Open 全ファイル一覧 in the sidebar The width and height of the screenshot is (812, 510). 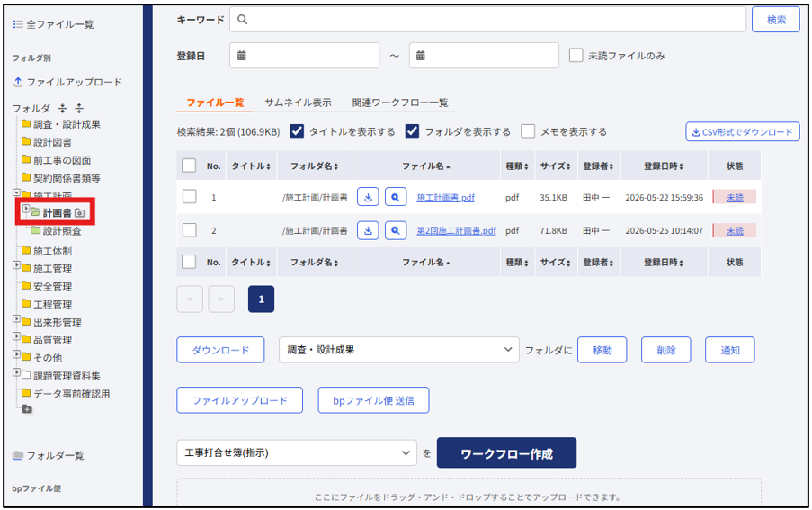[x=60, y=24]
